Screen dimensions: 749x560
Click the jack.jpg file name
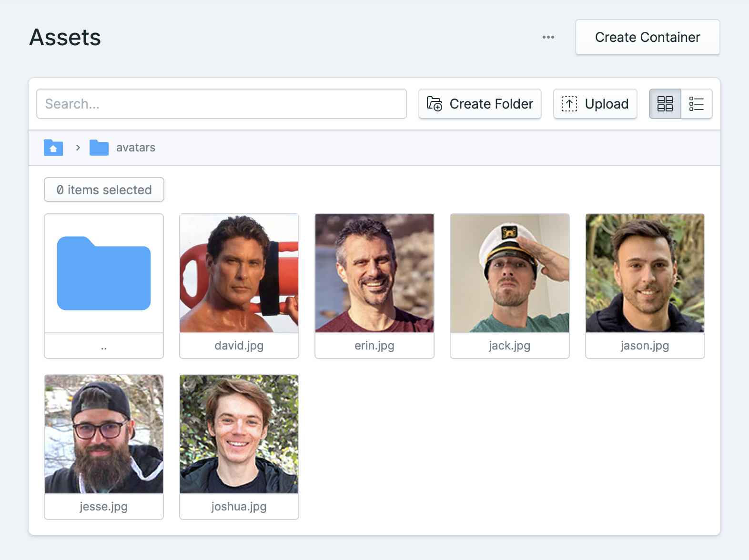510,346
